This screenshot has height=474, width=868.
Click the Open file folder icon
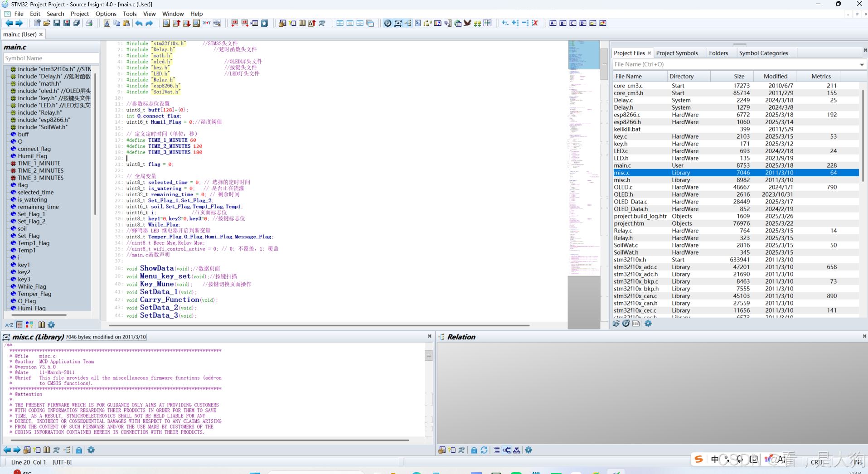point(47,23)
